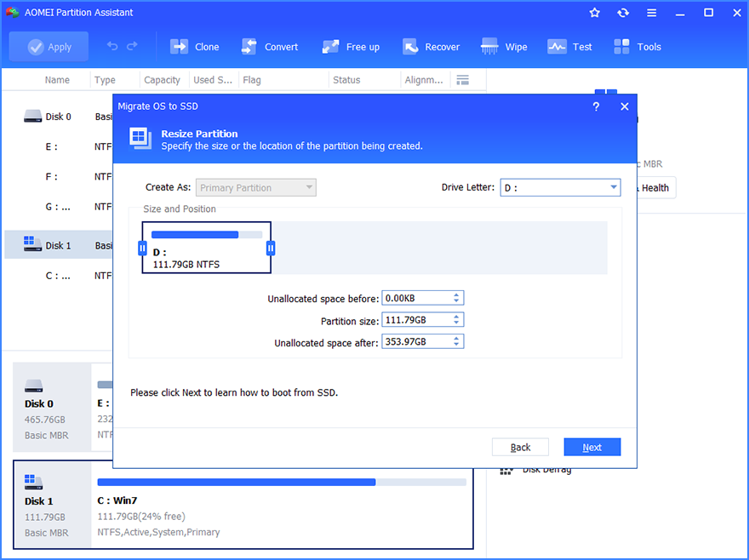The width and height of the screenshot is (749, 560).
Task: Open the hamburger menu in title bar
Action: [x=652, y=13]
